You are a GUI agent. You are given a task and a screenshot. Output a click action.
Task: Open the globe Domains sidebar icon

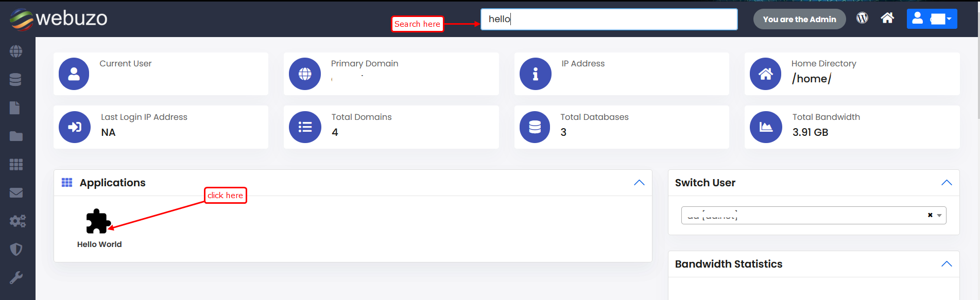(16, 51)
